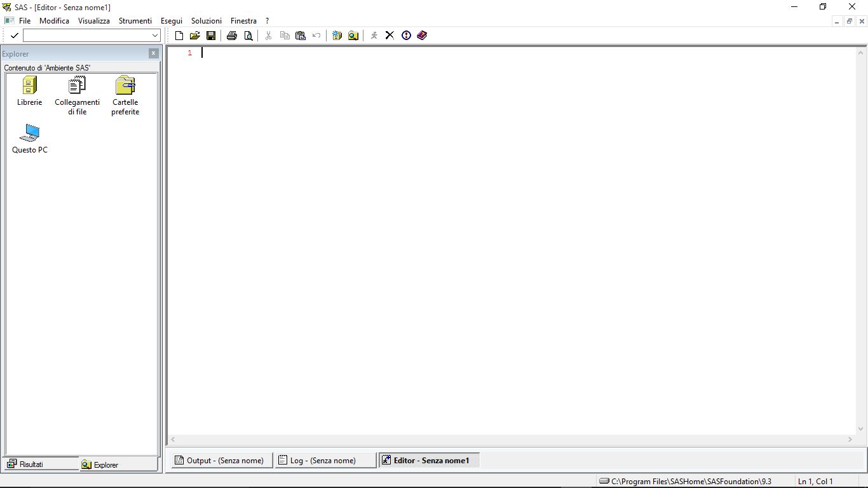Click the Break execution exclamation icon
Image resolution: width=868 pixels, height=488 pixels.
406,35
